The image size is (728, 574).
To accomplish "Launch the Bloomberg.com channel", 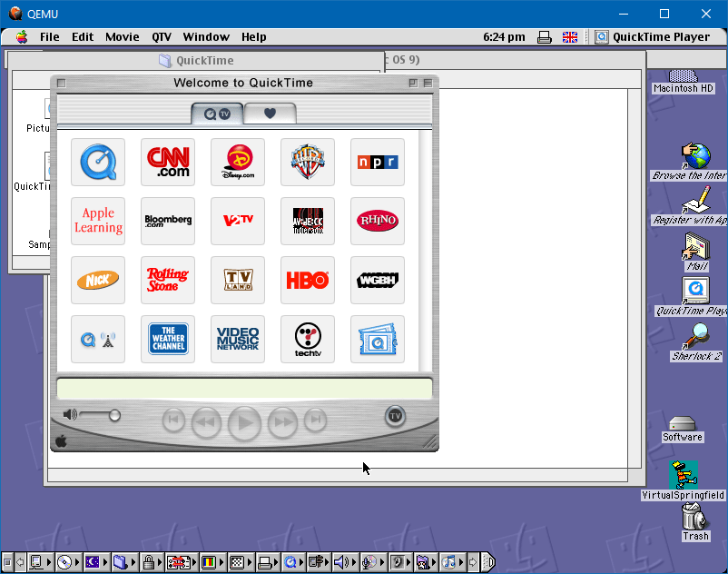I will (x=168, y=221).
